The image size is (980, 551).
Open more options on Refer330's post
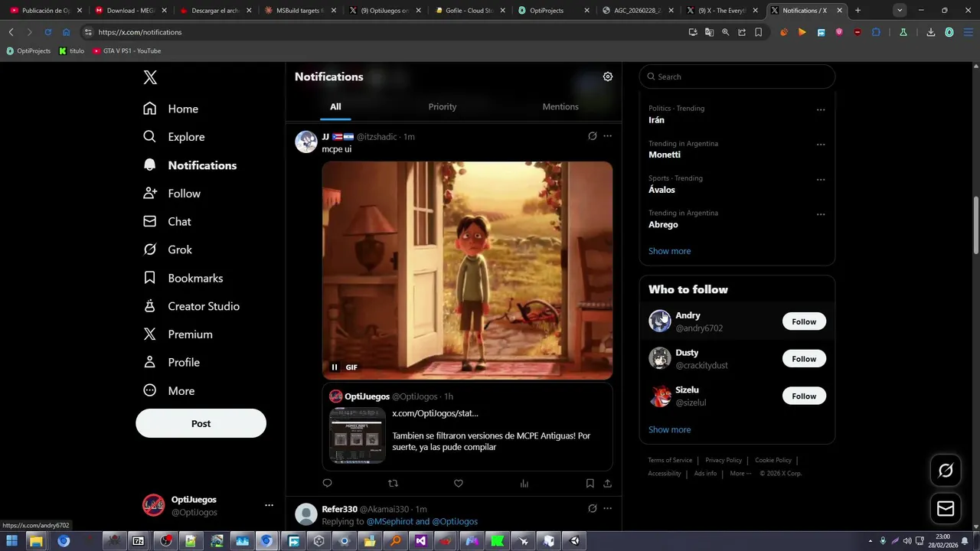click(607, 509)
